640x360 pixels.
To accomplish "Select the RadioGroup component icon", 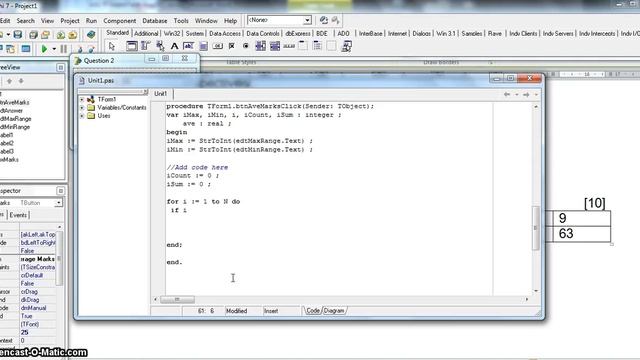I will [317, 46].
